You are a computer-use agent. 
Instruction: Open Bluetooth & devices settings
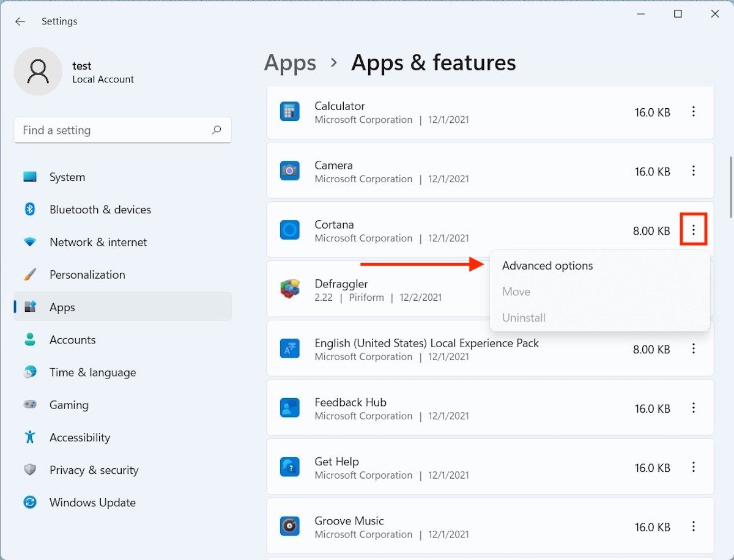[122, 210]
